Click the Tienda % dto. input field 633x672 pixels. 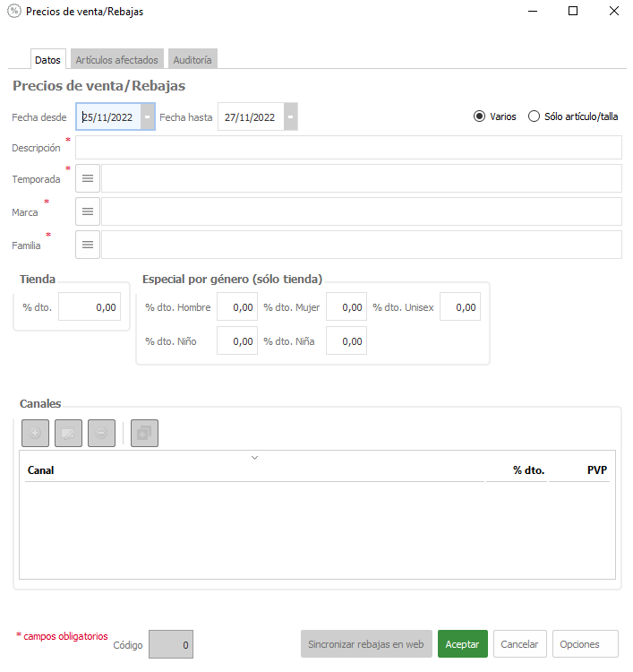coord(90,307)
